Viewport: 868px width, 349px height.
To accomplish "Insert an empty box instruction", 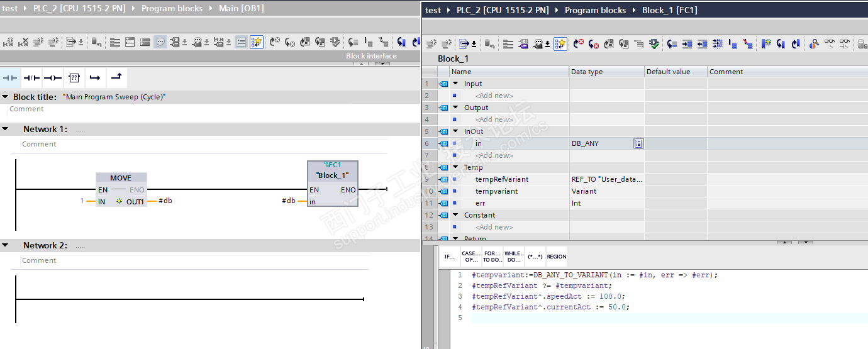I will [74, 77].
